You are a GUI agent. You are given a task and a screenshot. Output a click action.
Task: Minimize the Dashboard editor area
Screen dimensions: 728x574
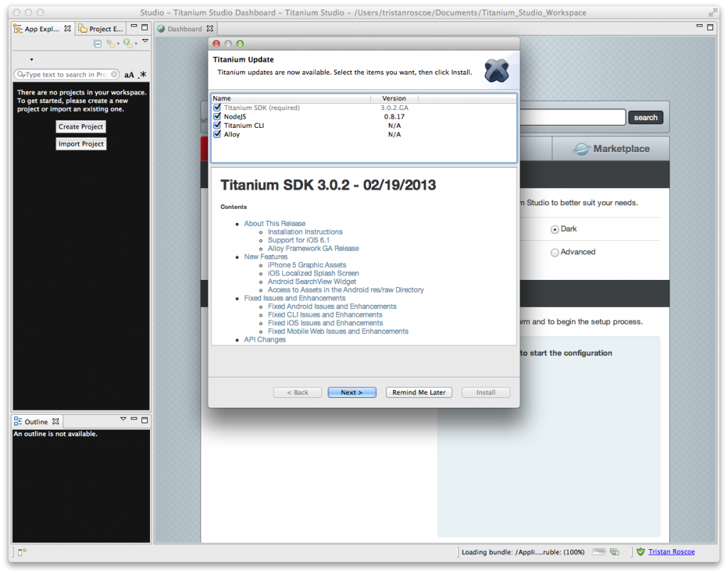pos(700,26)
